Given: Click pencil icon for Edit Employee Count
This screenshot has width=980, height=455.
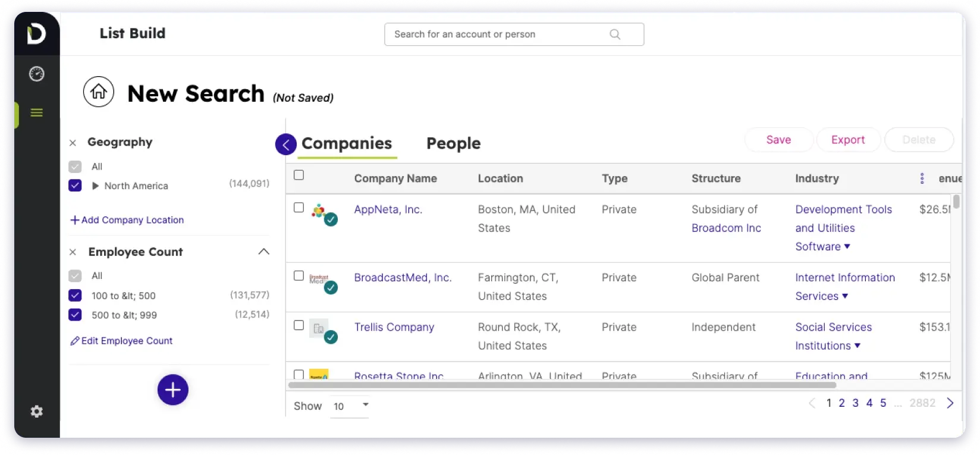Looking at the screenshot, I should (74, 341).
